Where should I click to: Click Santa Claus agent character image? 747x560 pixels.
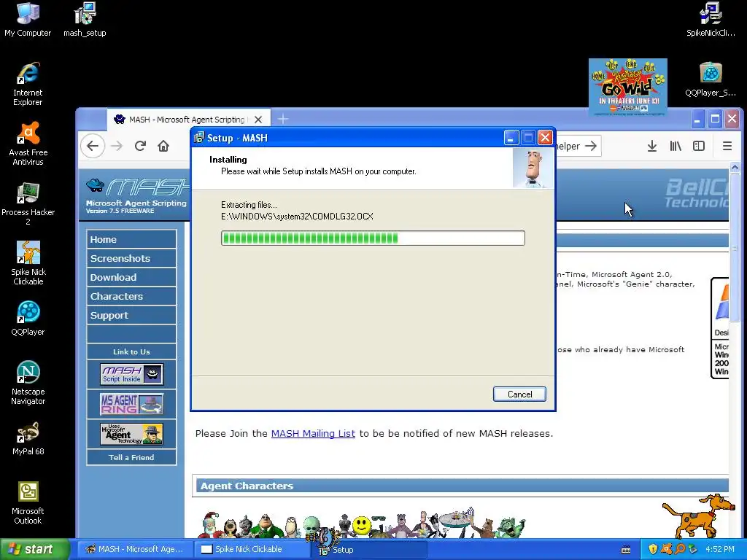[x=210, y=524]
